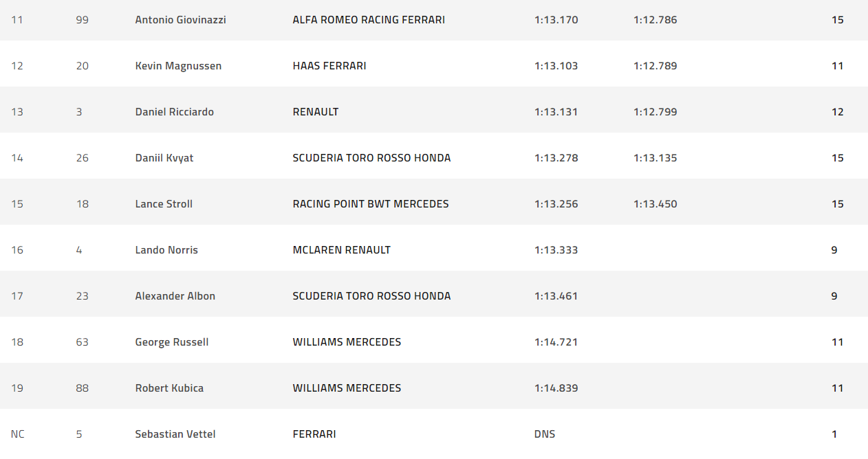Click the ALFA ROMEO RACING FERRARI team

368,20
